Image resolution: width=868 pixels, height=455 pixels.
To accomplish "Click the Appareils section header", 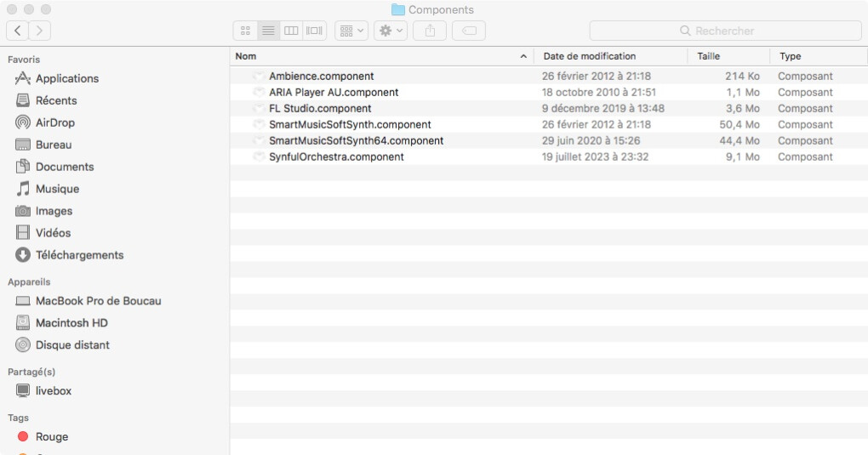I will pos(29,282).
